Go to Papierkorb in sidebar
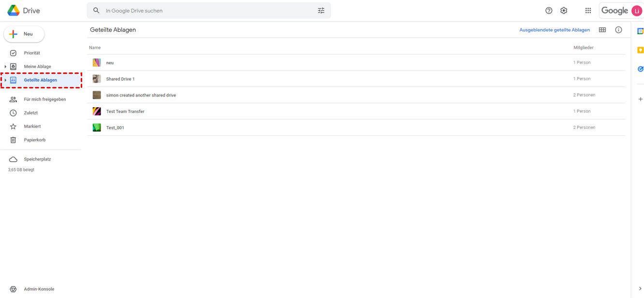The image size is (644, 298). (34, 140)
